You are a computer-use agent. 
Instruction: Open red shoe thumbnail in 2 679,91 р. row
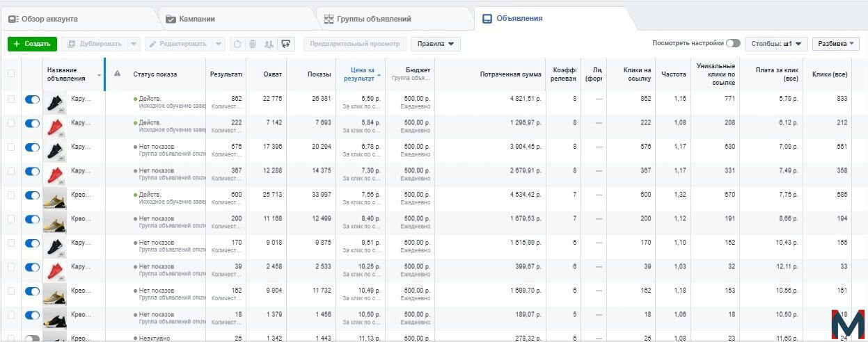coord(55,175)
